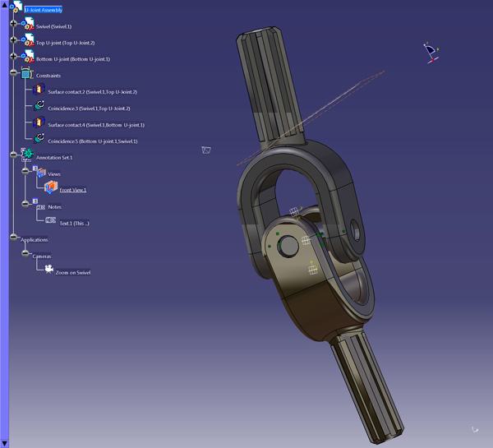Click the Annotation Set.1 icon
The image size is (493, 448).
(x=27, y=155)
